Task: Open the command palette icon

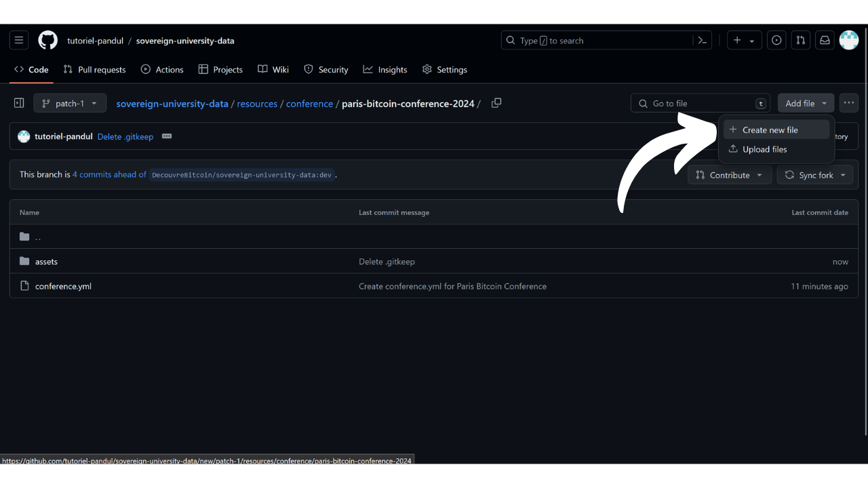Action: point(703,41)
